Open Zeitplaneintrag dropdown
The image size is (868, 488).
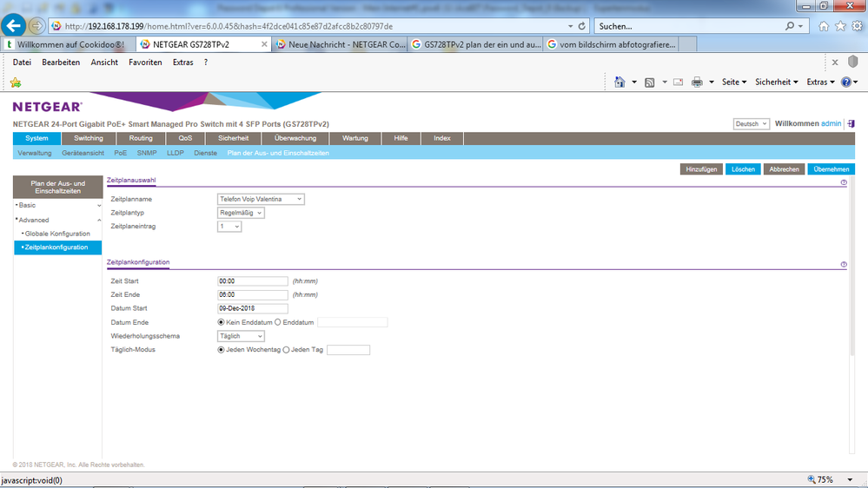[x=229, y=227]
